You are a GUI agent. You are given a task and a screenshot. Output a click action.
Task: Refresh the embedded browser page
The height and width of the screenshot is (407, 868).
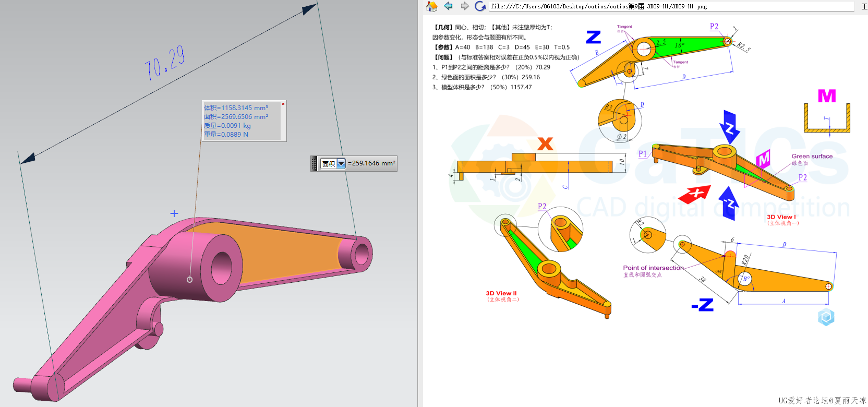480,6
